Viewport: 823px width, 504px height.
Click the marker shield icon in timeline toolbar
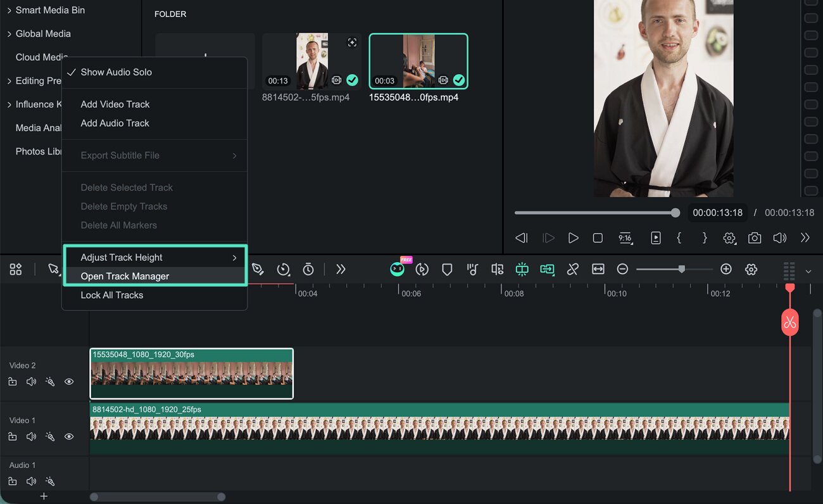(447, 270)
